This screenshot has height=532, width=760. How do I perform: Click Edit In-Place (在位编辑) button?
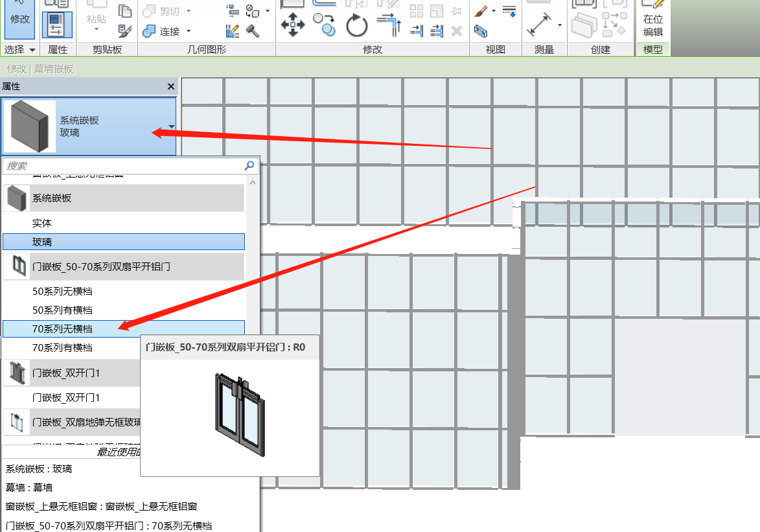coord(652,25)
